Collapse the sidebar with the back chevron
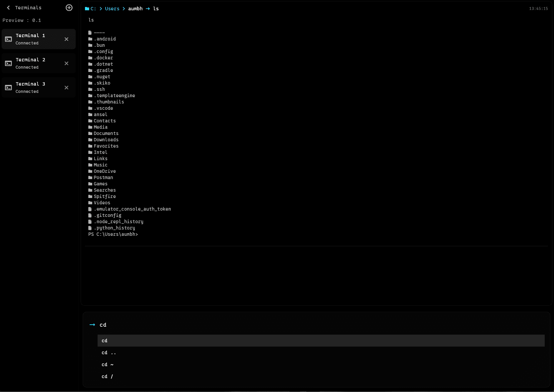 (x=8, y=7)
